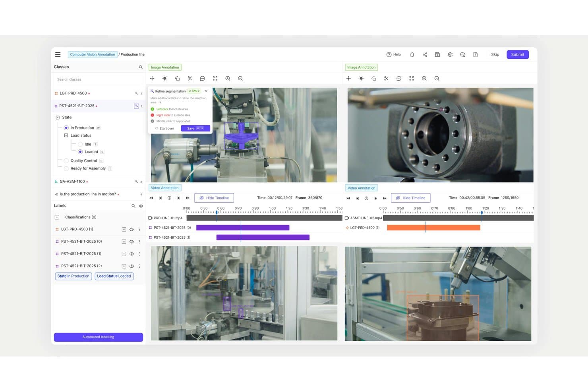Viewport: 588px width, 392px height.
Task: Open settings with the gear icon
Action: pyautogui.click(x=450, y=54)
